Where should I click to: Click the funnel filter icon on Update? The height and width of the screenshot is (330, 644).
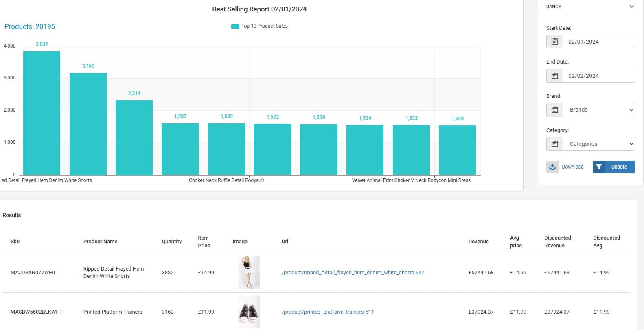[599, 167]
